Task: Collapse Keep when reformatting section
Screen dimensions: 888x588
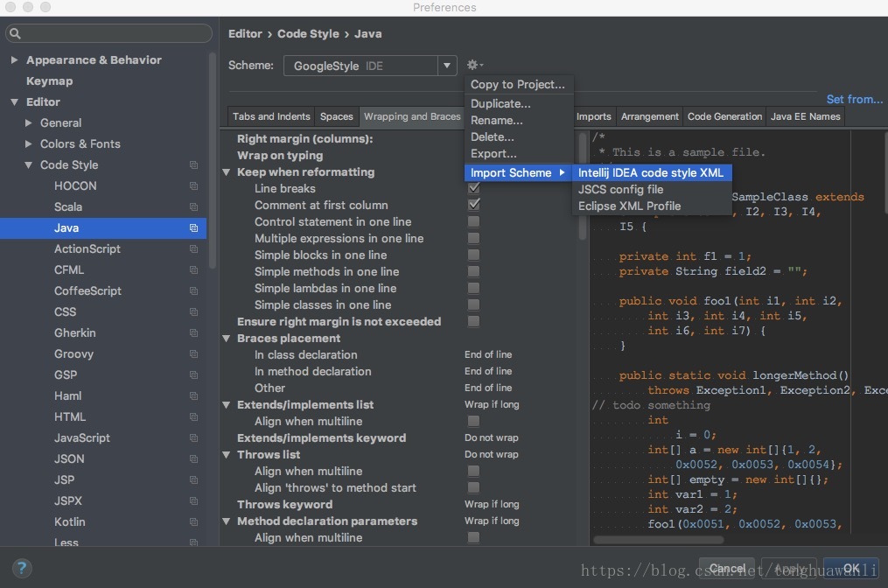Action: 227,171
